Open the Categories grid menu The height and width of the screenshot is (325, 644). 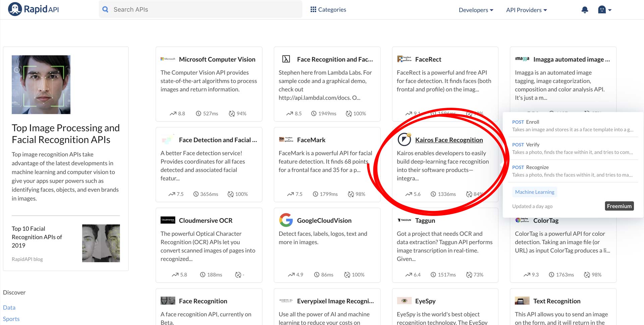(328, 9)
